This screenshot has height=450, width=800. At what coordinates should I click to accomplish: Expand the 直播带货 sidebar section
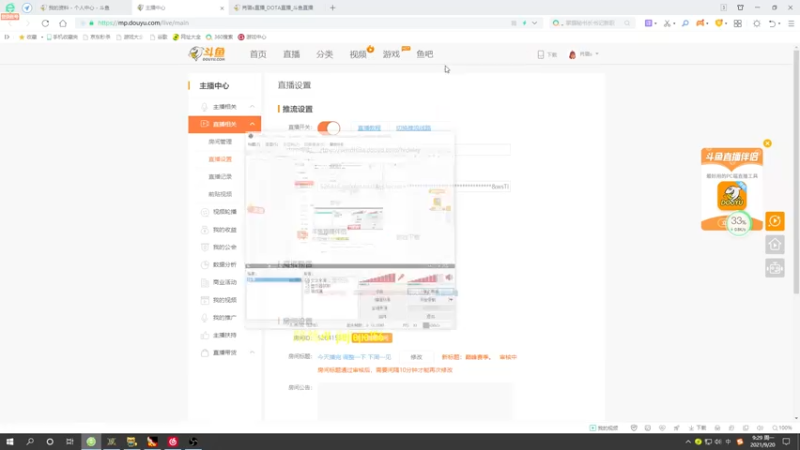(252, 353)
